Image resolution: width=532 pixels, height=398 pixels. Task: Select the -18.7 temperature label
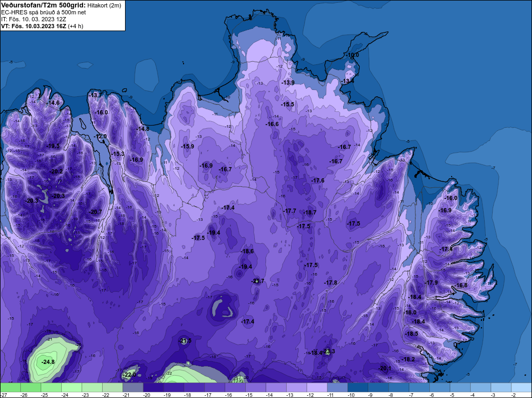coord(310,212)
